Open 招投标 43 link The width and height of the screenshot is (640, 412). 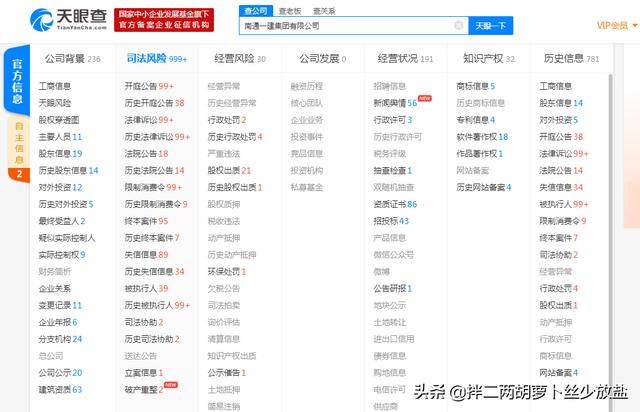[391, 221]
